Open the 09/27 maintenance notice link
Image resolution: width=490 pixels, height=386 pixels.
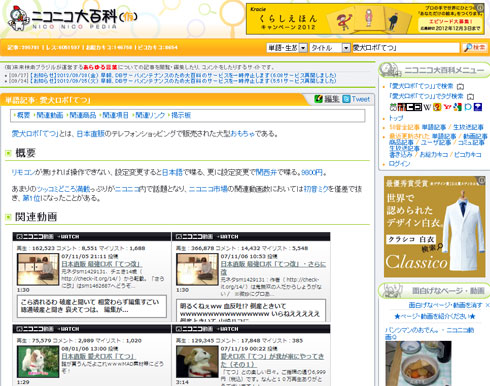[183, 75]
